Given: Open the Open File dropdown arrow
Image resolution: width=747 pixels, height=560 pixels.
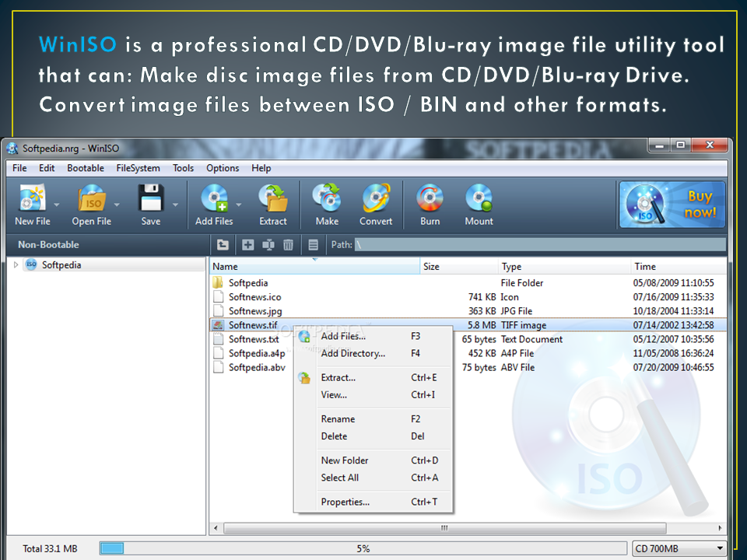Looking at the screenshot, I should click(117, 205).
